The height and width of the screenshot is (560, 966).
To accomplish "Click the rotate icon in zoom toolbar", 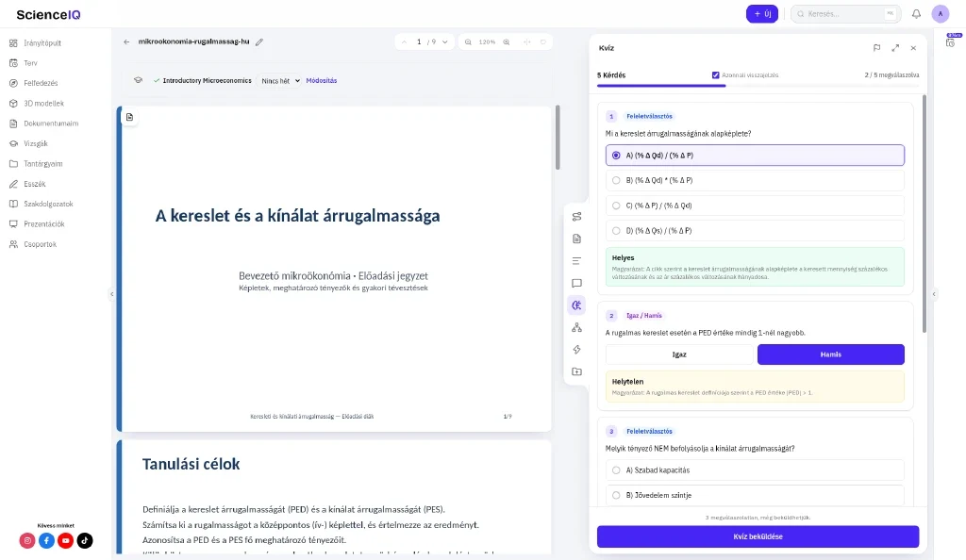I will (x=543, y=41).
